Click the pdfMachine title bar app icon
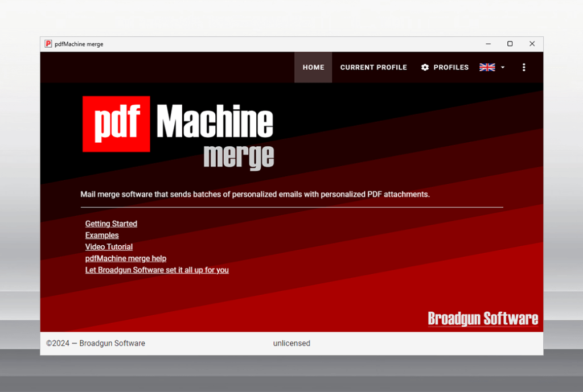Image resolution: width=583 pixels, height=392 pixels. click(48, 44)
